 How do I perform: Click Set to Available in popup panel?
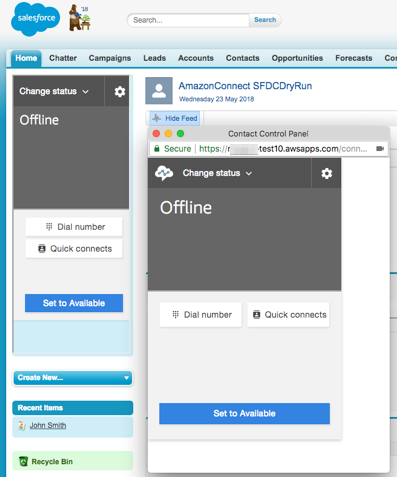(x=244, y=414)
